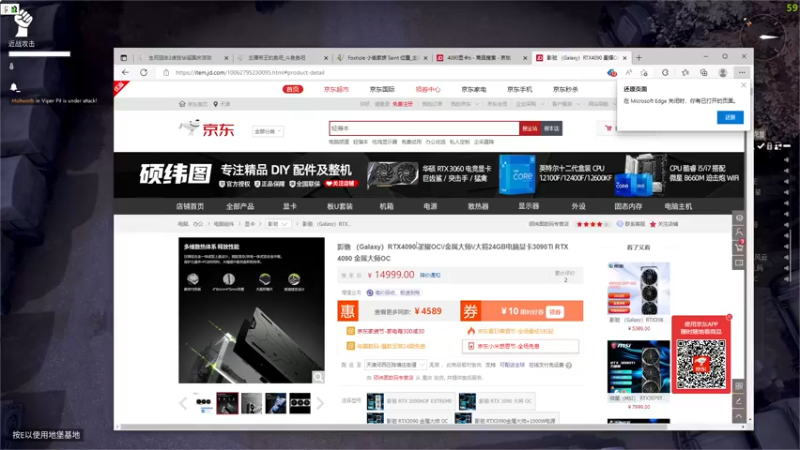Screen dimensions: 800x450
Task: Open the delivery address dropdown 天津
Action: pyautogui.click(x=395, y=365)
